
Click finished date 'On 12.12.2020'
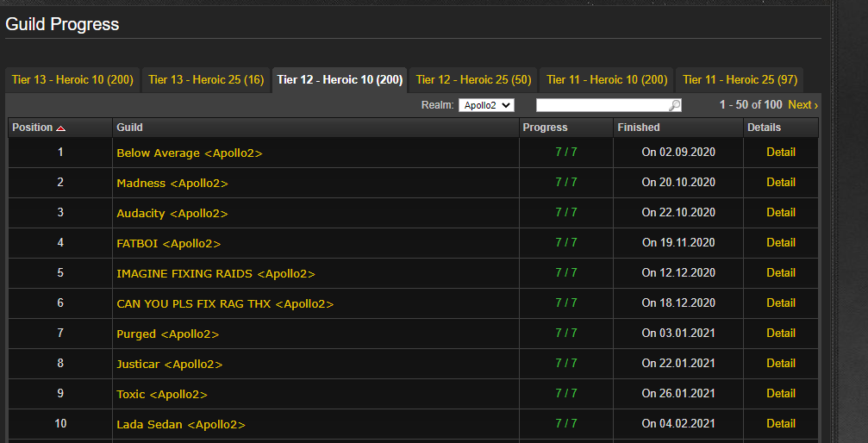click(x=678, y=272)
